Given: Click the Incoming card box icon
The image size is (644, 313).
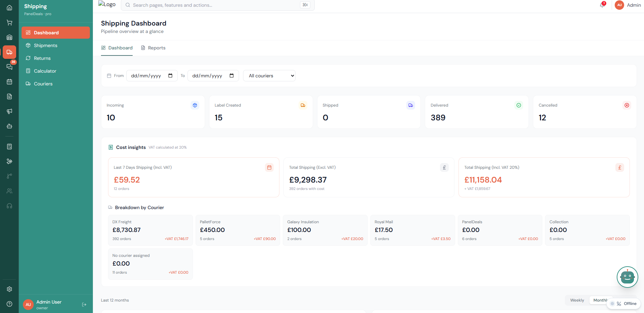Looking at the screenshot, I should tap(195, 105).
